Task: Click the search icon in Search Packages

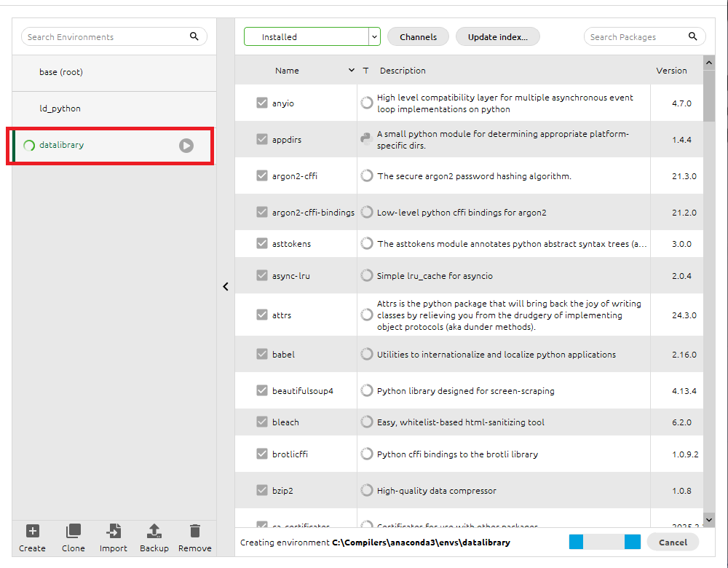Action: (692, 36)
